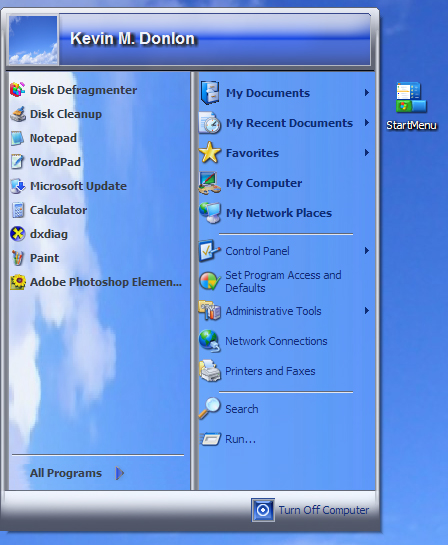Expand the My Documents submenu arrow

367,92
